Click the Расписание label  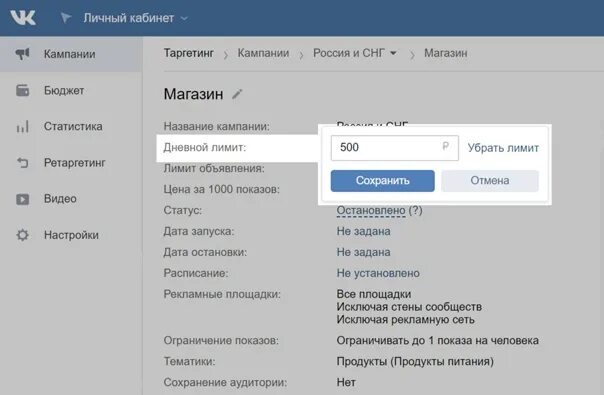(x=196, y=273)
